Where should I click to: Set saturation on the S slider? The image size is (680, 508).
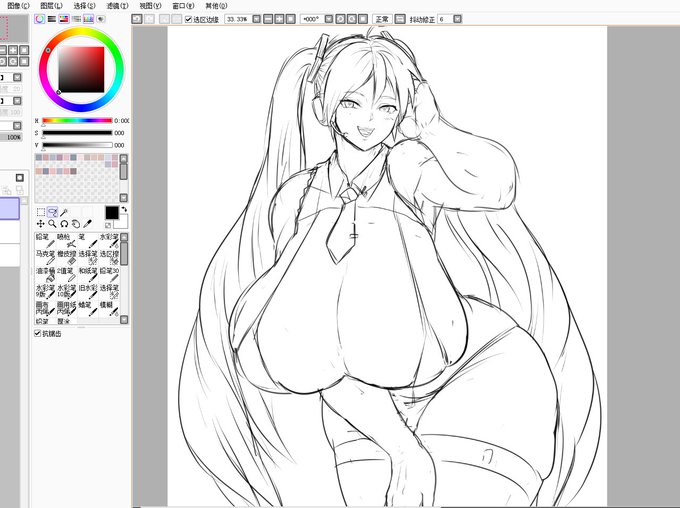(x=77, y=133)
